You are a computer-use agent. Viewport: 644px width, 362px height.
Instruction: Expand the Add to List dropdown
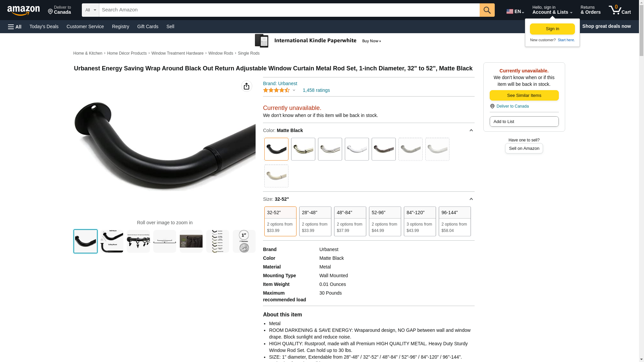point(524,122)
